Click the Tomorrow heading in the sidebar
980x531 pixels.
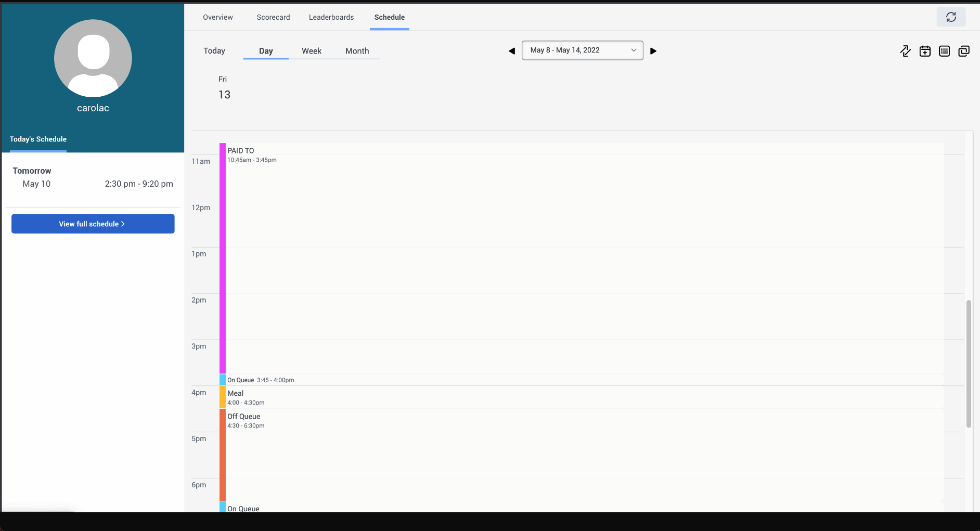[x=32, y=171]
